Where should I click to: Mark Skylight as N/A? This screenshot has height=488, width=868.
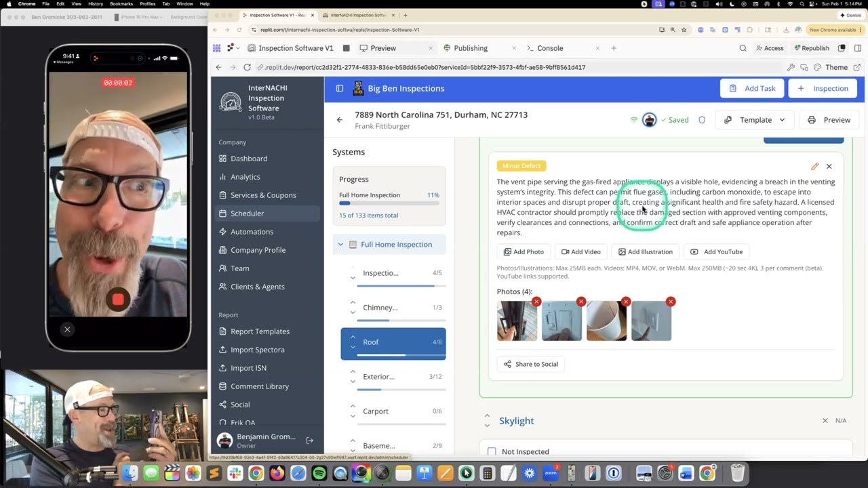834,421
